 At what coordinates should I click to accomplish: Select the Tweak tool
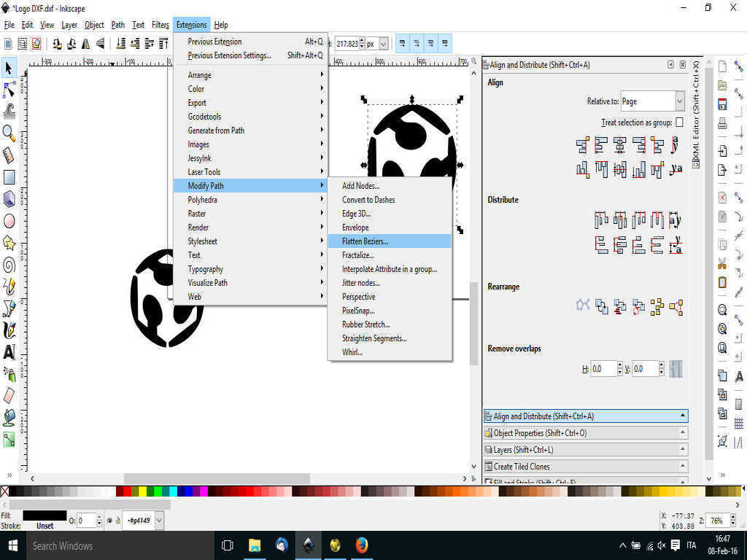tap(9, 112)
